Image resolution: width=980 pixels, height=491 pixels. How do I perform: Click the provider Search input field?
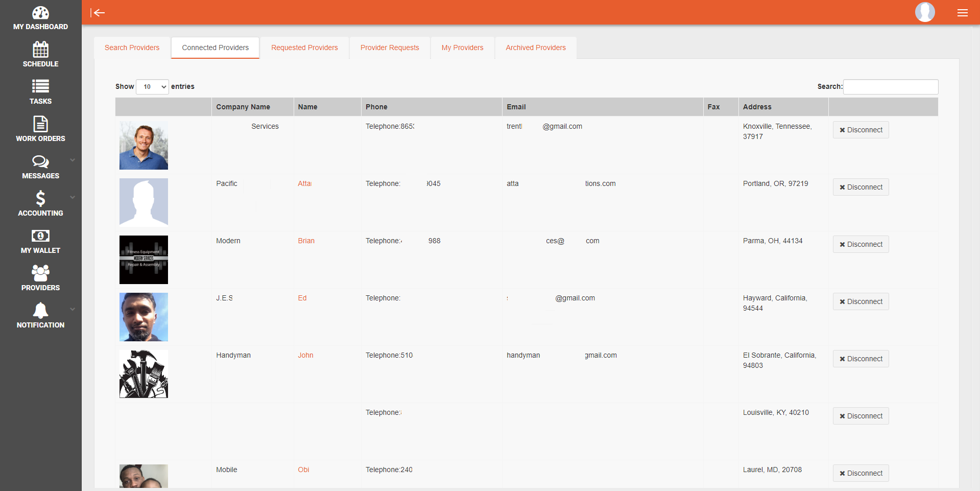point(890,87)
